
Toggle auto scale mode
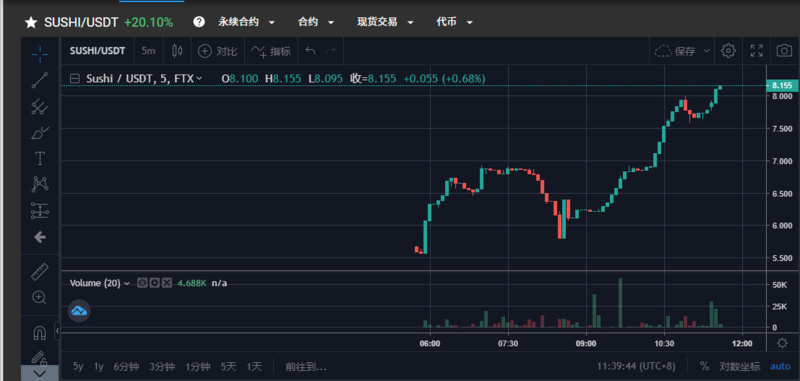point(780,366)
